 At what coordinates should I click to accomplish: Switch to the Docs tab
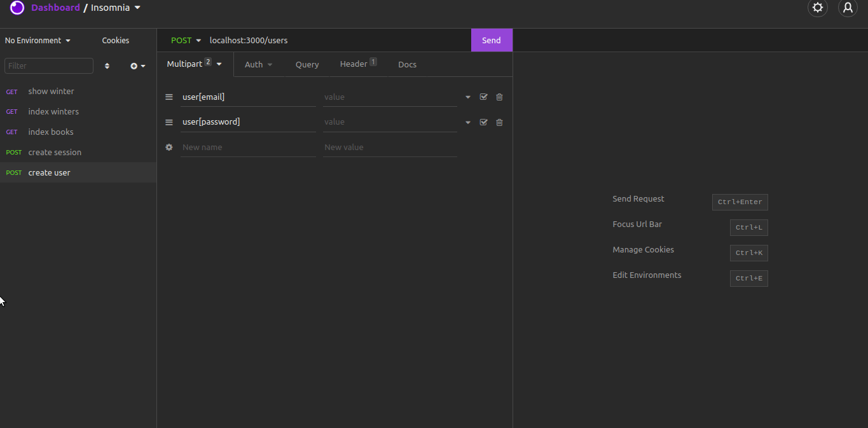pyautogui.click(x=407, y=64)
